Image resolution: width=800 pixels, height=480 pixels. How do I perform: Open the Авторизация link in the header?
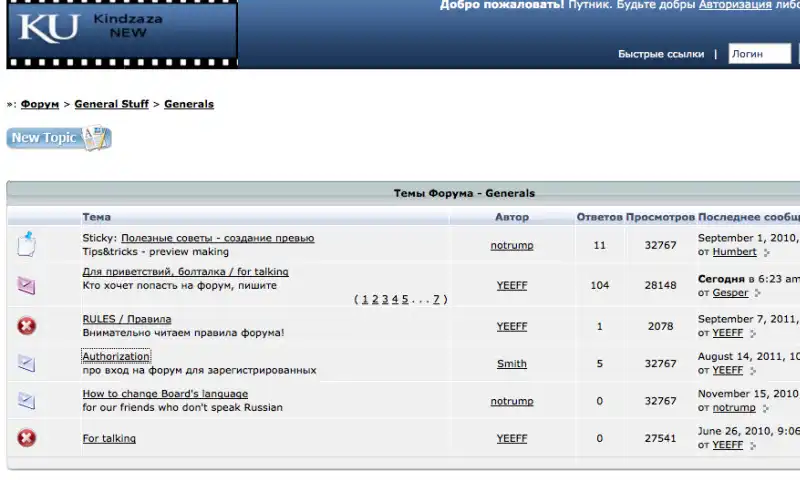pyautogui.click(x=734, y=5)
